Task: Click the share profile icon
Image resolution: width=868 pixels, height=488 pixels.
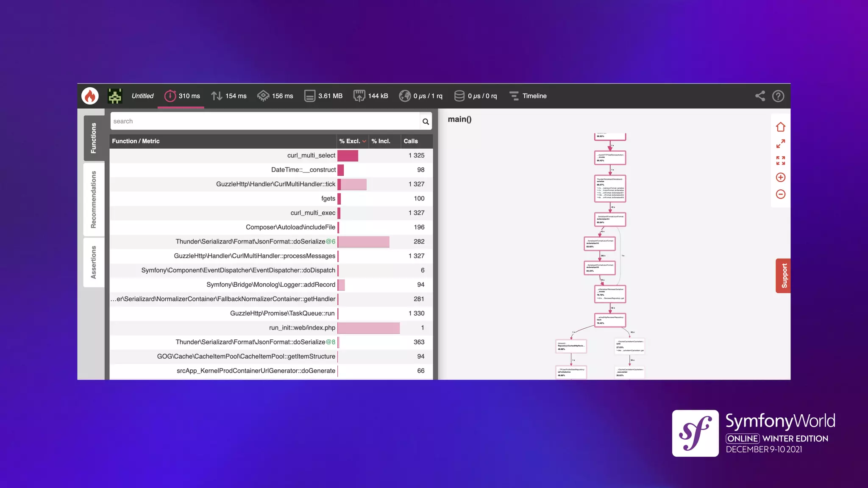Action: (x=760, y=96)
